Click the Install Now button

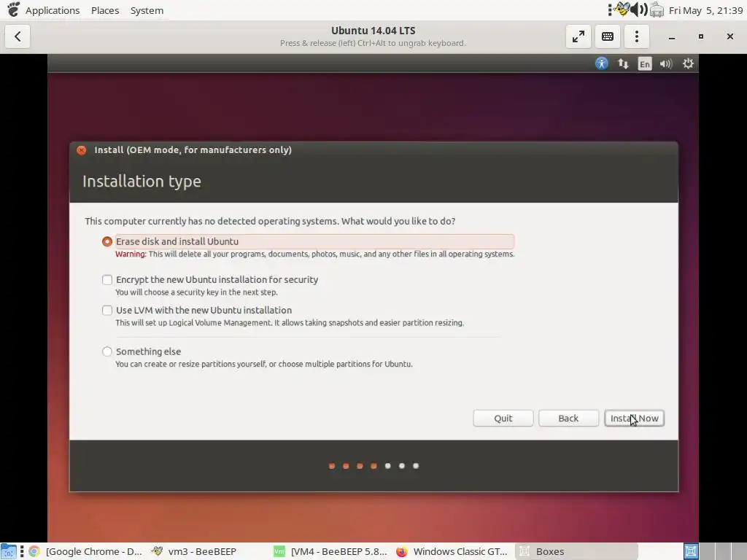[634, 418]
